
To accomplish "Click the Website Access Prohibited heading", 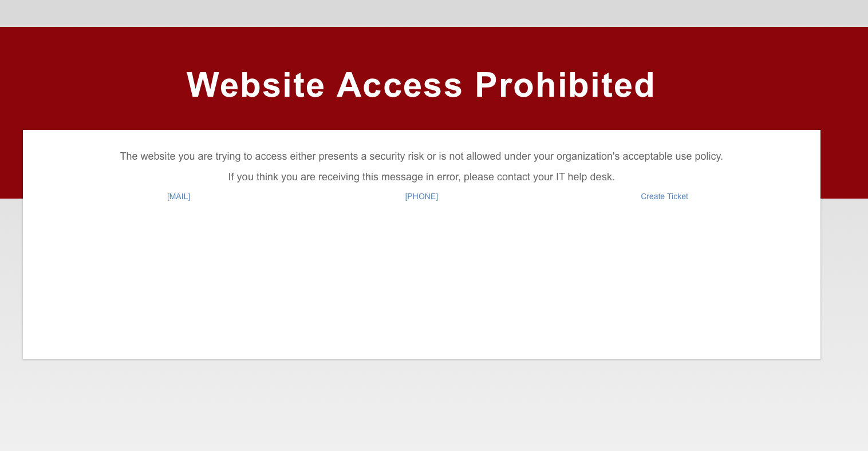I will [421, 85].
